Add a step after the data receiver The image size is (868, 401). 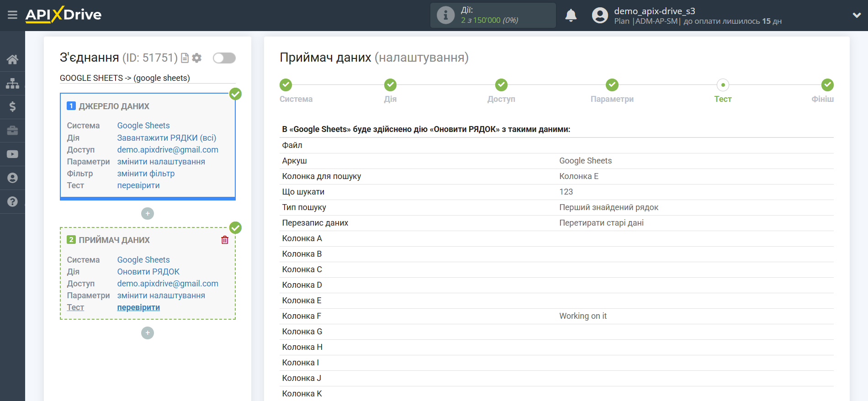pos(148,333)
